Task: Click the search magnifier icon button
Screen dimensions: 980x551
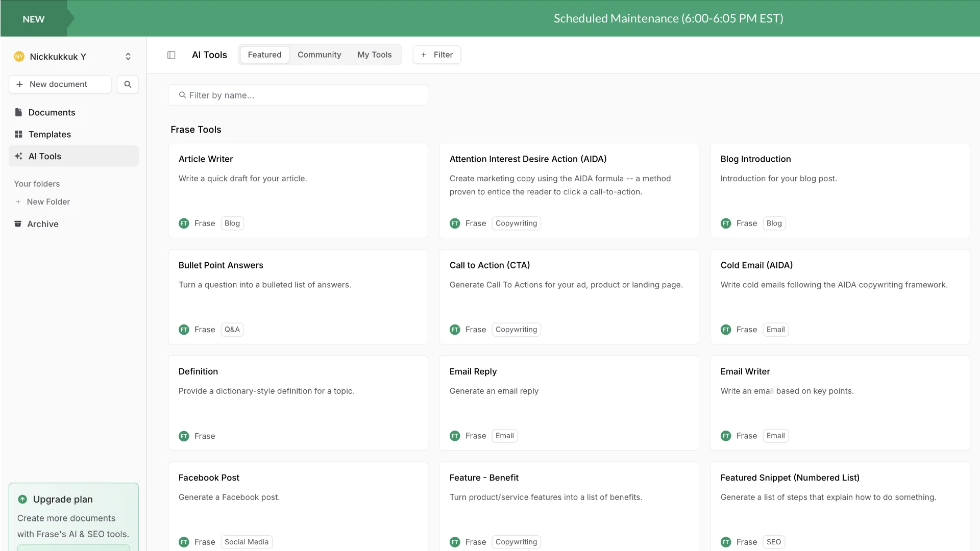Action: coord(128,84)
